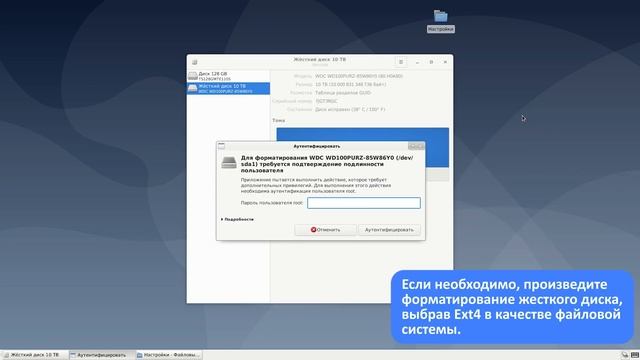The height and width of the screenshot is (360, 640).
Task: Close the Disks window
Action: (445, 62)
